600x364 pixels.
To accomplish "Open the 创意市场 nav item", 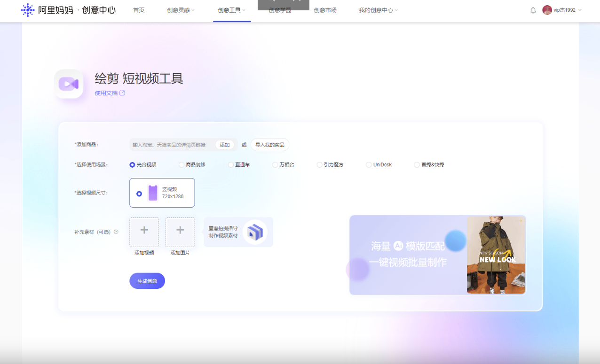I will coord(325,10).
